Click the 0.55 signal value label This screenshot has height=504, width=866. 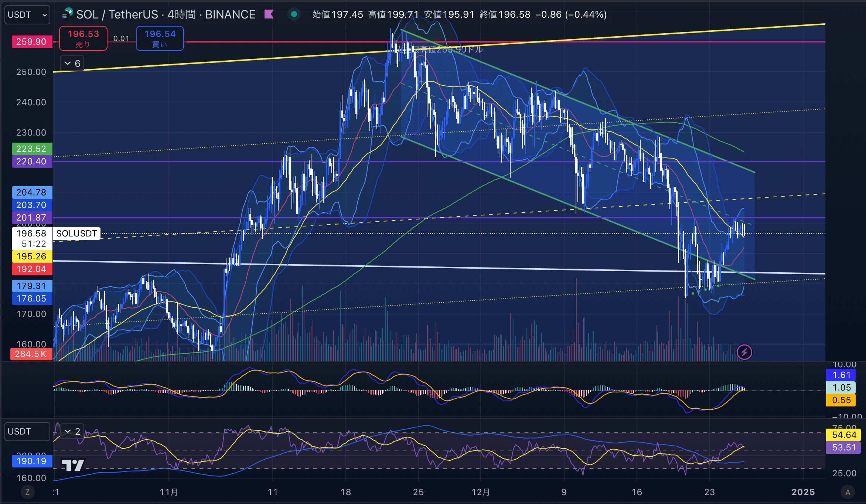(x=841, y=400)
